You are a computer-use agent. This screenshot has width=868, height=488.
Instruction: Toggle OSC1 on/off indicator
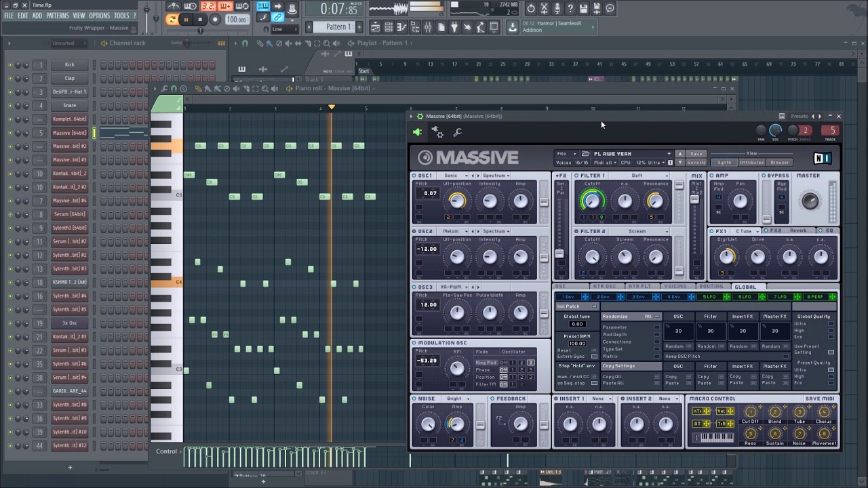tap(414, 176)
